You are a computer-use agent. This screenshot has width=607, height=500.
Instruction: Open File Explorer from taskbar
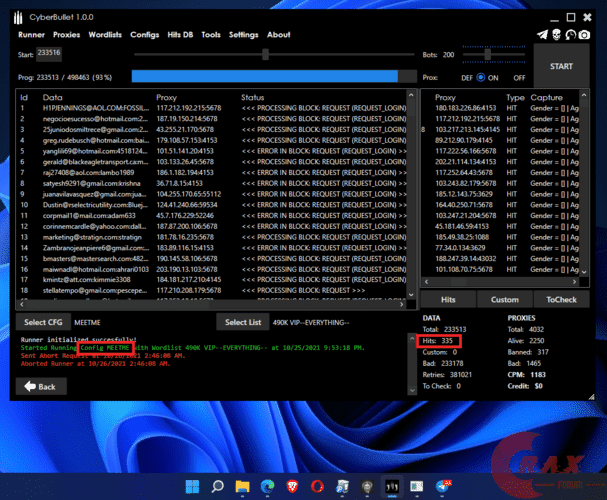pos(242,486)
